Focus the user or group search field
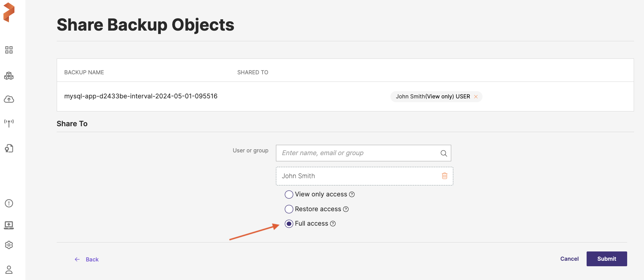Screen dimensions: 644x280 pos(357,153)
